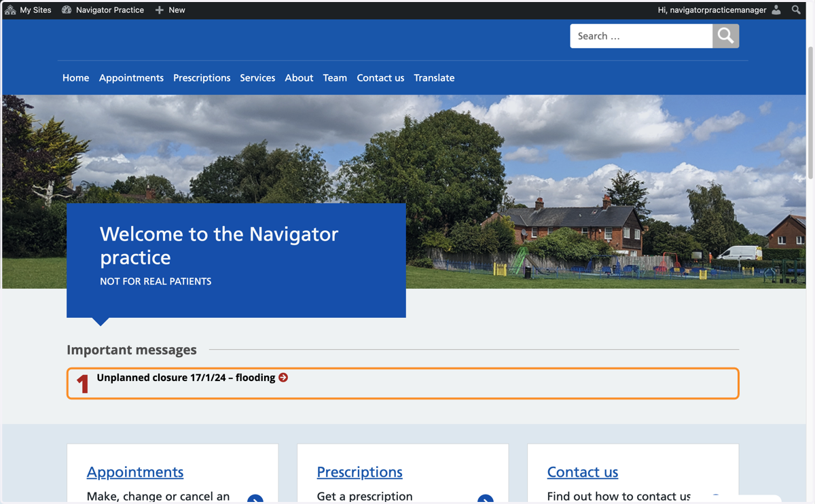815x504 pixels.
Task: Click the user avatar icon in admin bar
Action: pos(776,10)
